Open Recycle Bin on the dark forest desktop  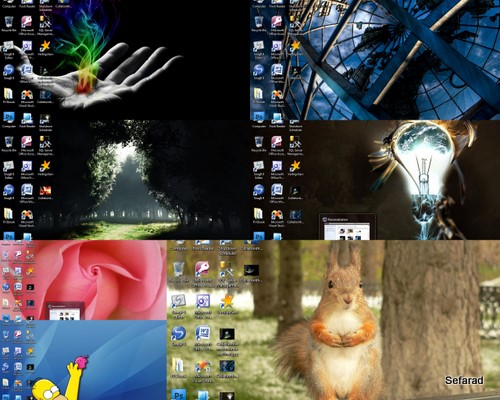click(9, 142)
